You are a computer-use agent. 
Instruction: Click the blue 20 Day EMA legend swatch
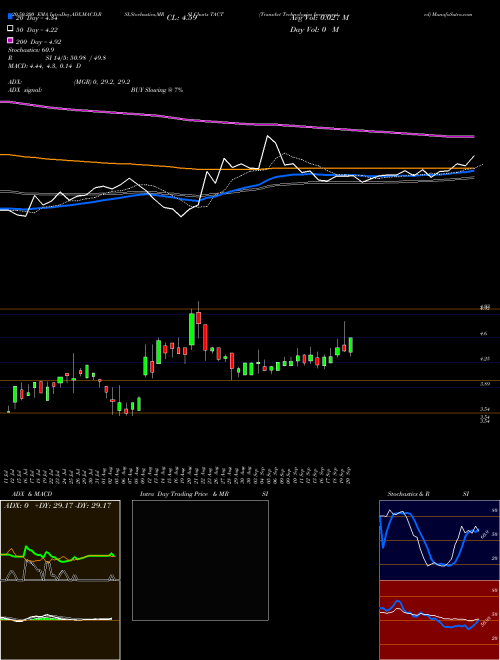click(x=11, y=17)
